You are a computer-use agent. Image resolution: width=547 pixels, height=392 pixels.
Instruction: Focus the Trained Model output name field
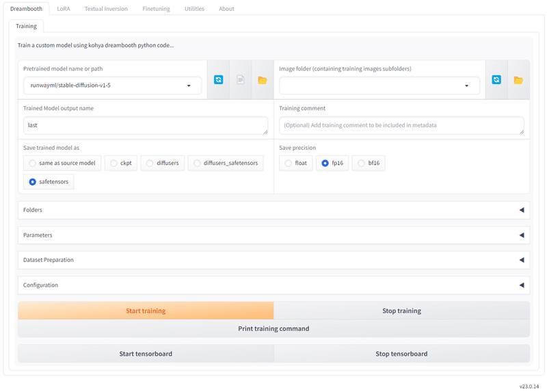pos(146,125)
